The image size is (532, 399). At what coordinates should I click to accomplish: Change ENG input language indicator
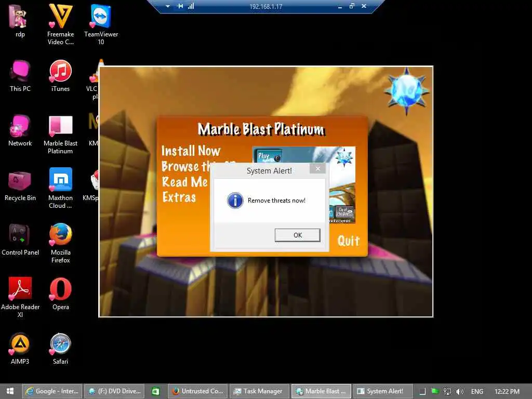477,392
